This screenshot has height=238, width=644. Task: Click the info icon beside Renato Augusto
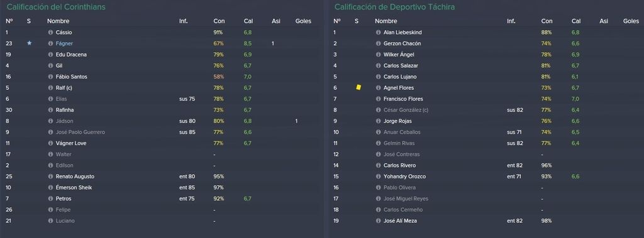(x=50, y=176)
